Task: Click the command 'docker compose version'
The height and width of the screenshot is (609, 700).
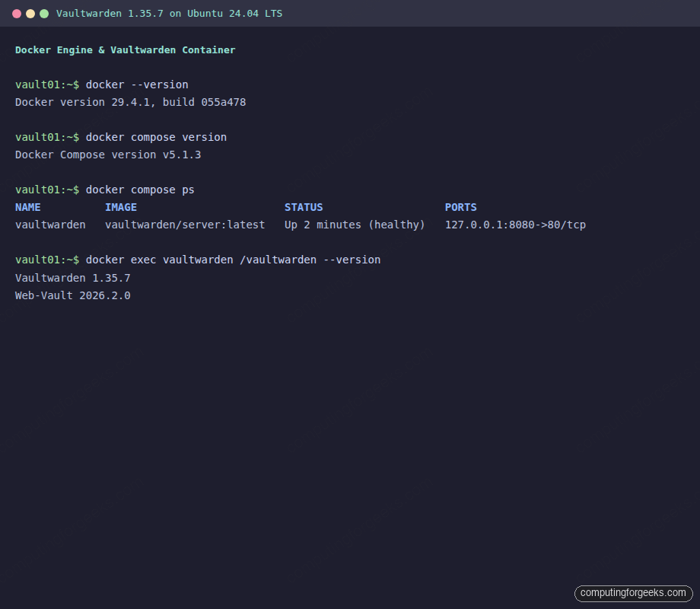Action: [156, 137]
